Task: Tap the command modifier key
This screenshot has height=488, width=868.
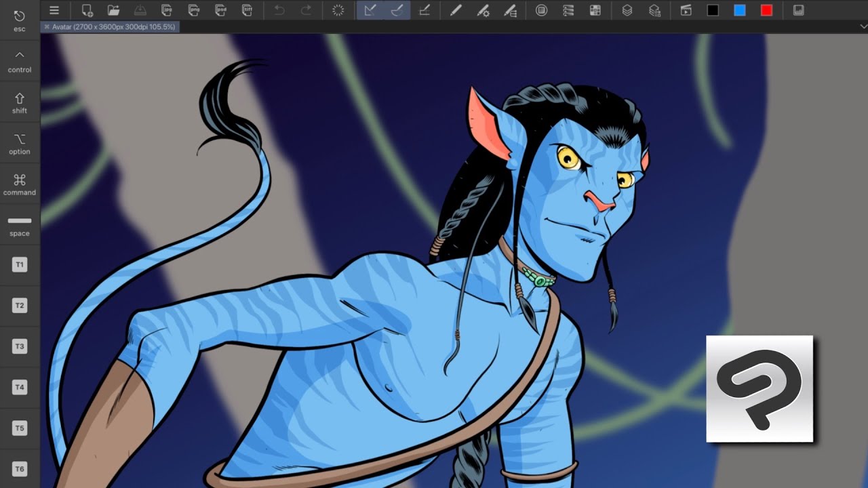Action: click(x=20, y=184)
